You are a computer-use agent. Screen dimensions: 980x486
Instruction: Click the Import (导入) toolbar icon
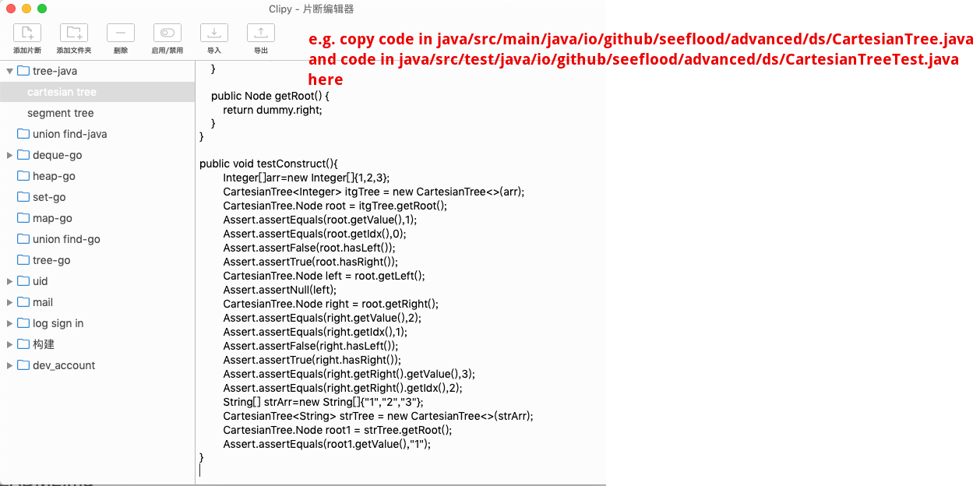(213, 33)
